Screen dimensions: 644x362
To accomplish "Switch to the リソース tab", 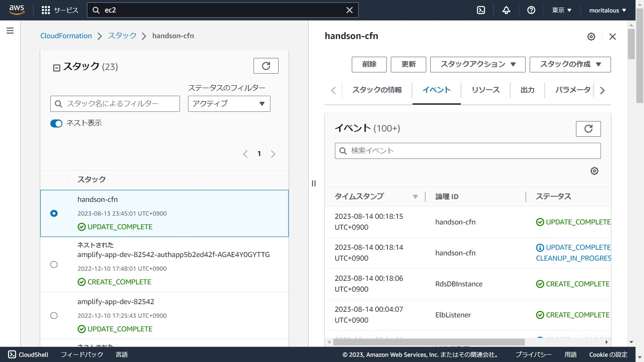I will point(485,90).
